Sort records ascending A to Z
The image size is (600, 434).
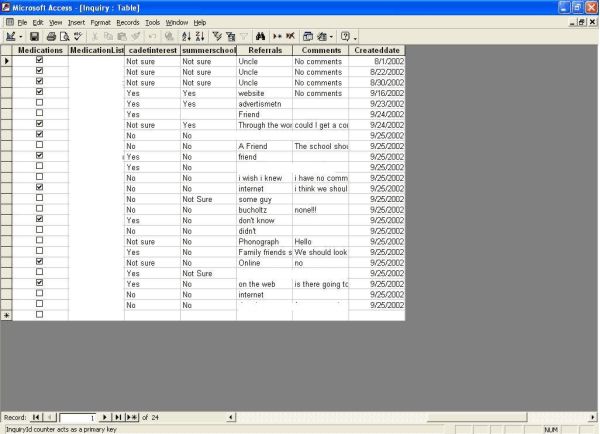(x=186, y=36)
